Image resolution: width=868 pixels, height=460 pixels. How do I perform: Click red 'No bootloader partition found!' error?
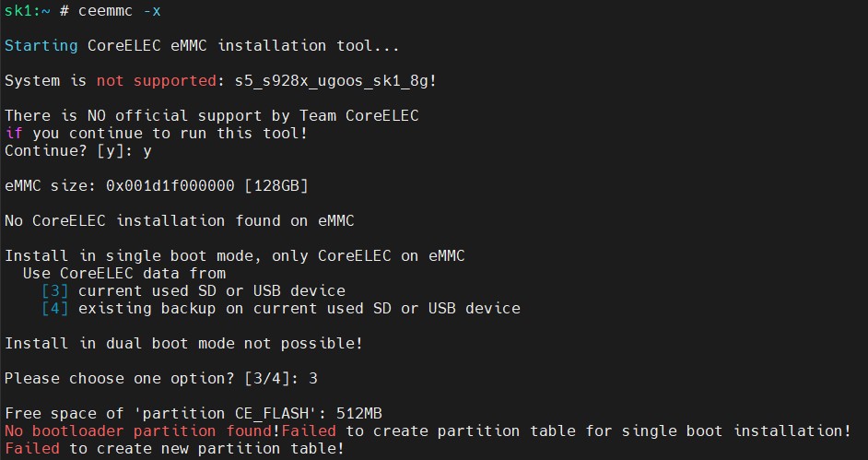point(143,431)
